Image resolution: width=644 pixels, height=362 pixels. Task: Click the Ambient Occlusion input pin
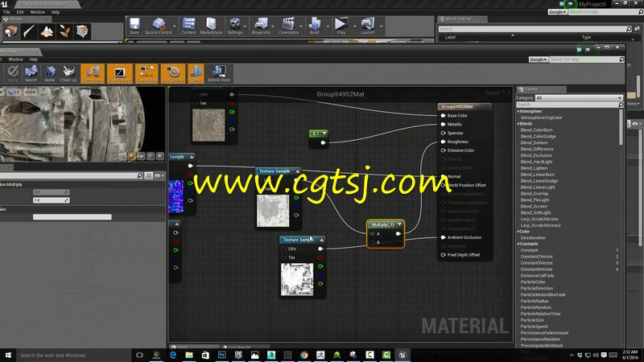(x=444, y=237)
